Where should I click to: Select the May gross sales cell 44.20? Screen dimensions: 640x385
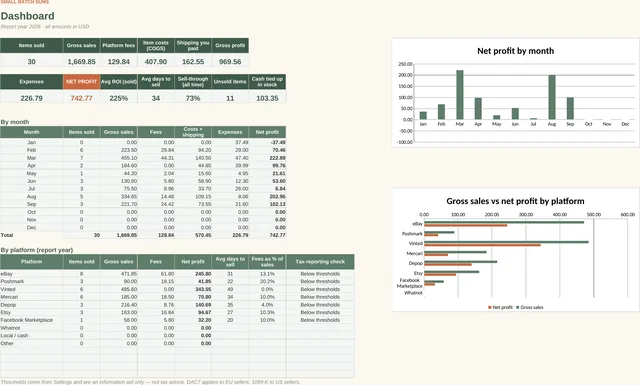pyautogui.click(x=119, y=174)
